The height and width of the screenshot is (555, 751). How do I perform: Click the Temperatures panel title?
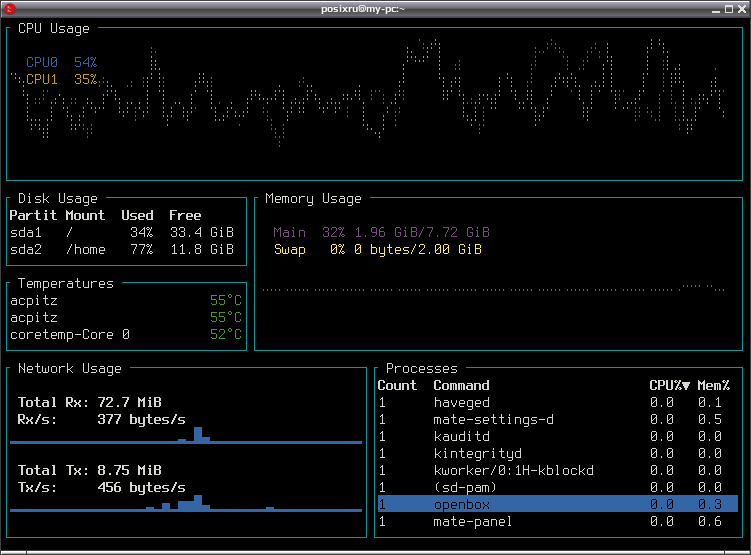point(66,283)
